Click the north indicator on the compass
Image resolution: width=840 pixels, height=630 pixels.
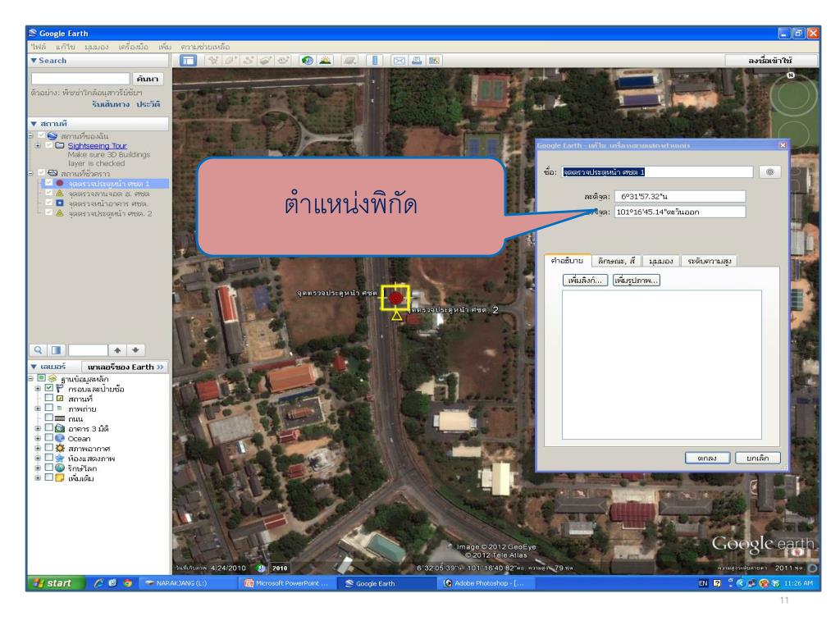(791, 75)
